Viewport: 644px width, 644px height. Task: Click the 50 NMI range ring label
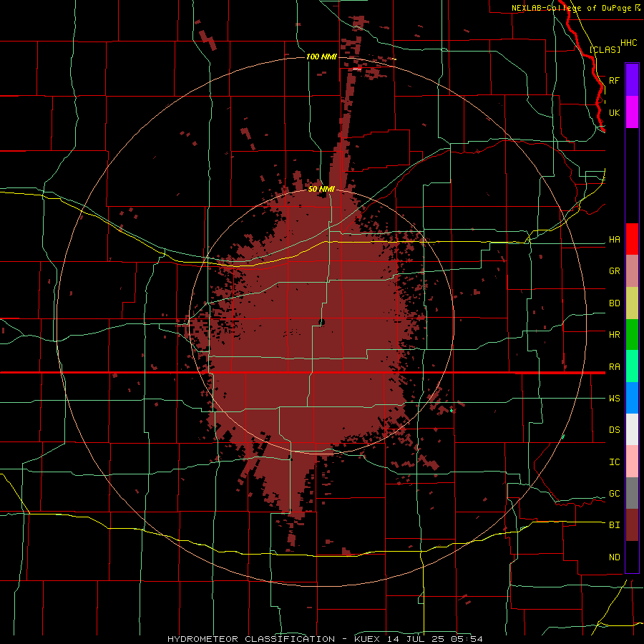pos(321,189)
